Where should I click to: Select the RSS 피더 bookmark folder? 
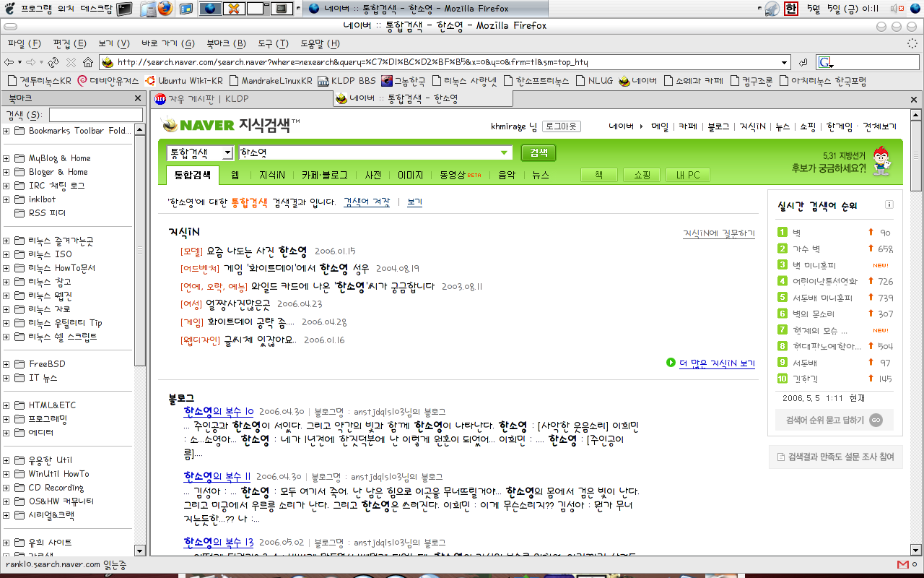pos(47,213)
